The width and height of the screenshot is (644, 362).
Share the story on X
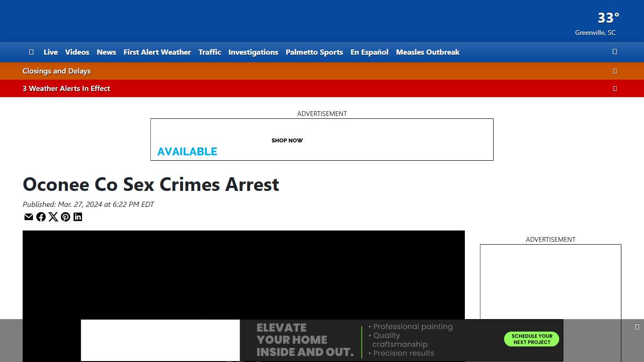tap(53, 217)
